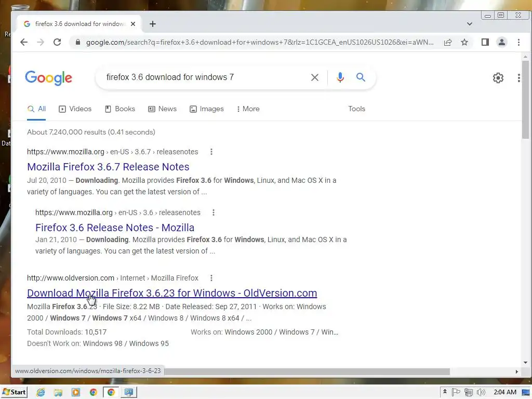The image size is (532, 399).
Task: Reload the current page
Action: (57, 42)
